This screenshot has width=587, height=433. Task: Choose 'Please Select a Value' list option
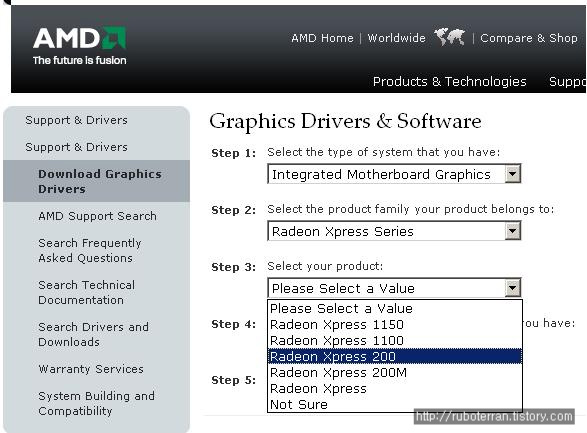395,308
